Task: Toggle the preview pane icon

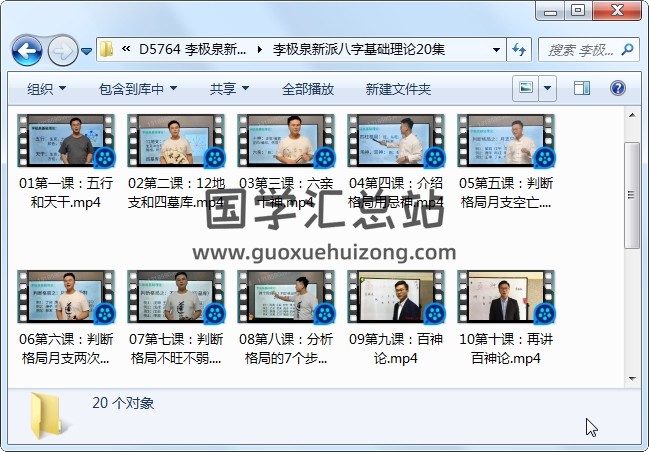Action: coord(582,89)
